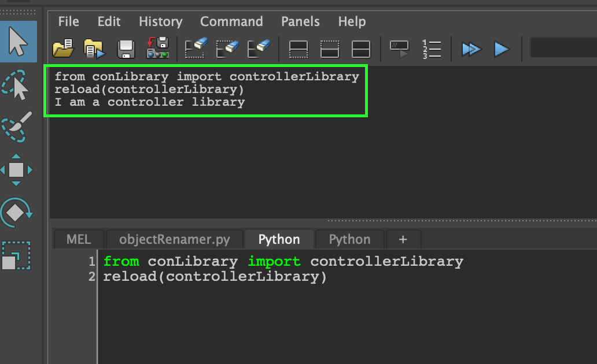Add a new tab with plus button
This screenshot has width=597, height=364.
tap(403, 239)
